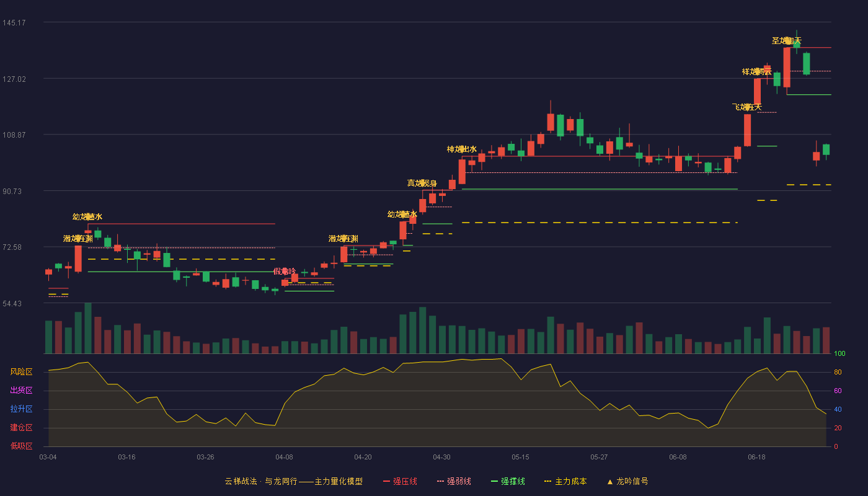Click the 108.87 price axis label
This screenshot has width=868, height=496.
(14, 135)
